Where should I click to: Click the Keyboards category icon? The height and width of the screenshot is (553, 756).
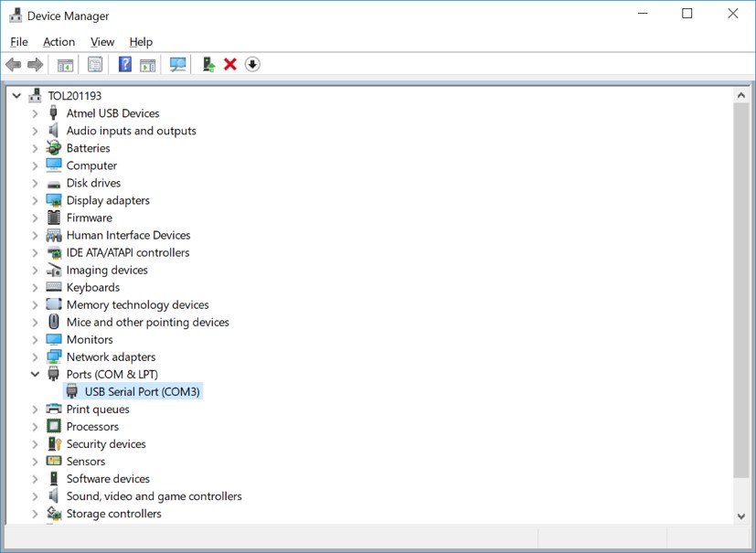[x=54, y=287]
